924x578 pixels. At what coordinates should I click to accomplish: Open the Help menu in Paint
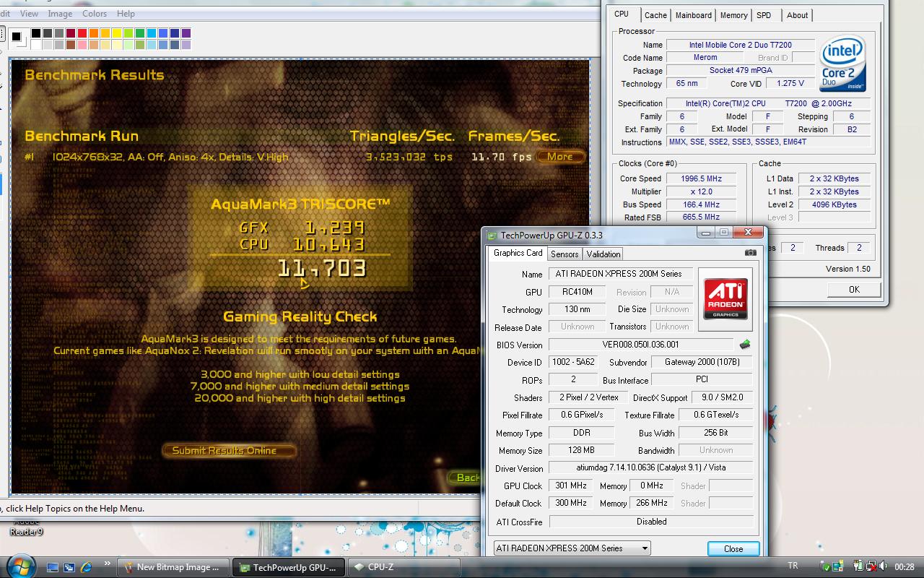[x=126, y=14]
